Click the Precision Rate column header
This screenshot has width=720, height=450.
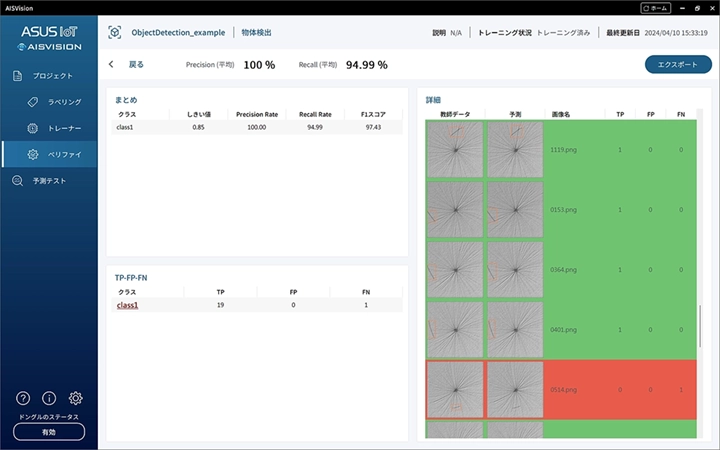pos(257,114)
